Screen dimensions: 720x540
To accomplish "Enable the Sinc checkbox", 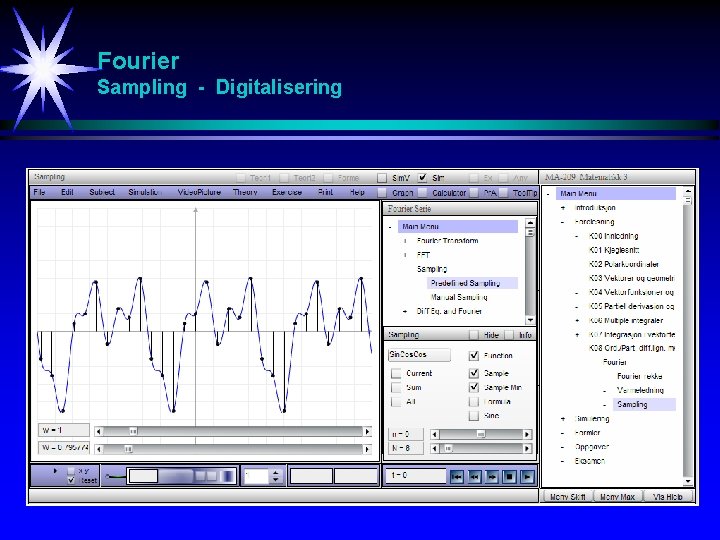I will pos(474,416).
